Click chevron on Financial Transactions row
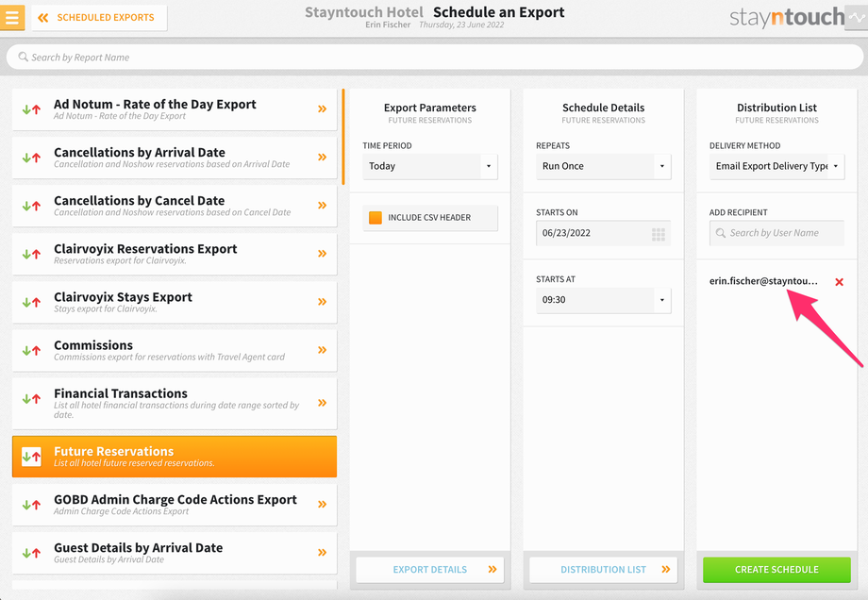The height and width of the screenshot is (600, 868). pyautogui.click(x=322, y=403)
